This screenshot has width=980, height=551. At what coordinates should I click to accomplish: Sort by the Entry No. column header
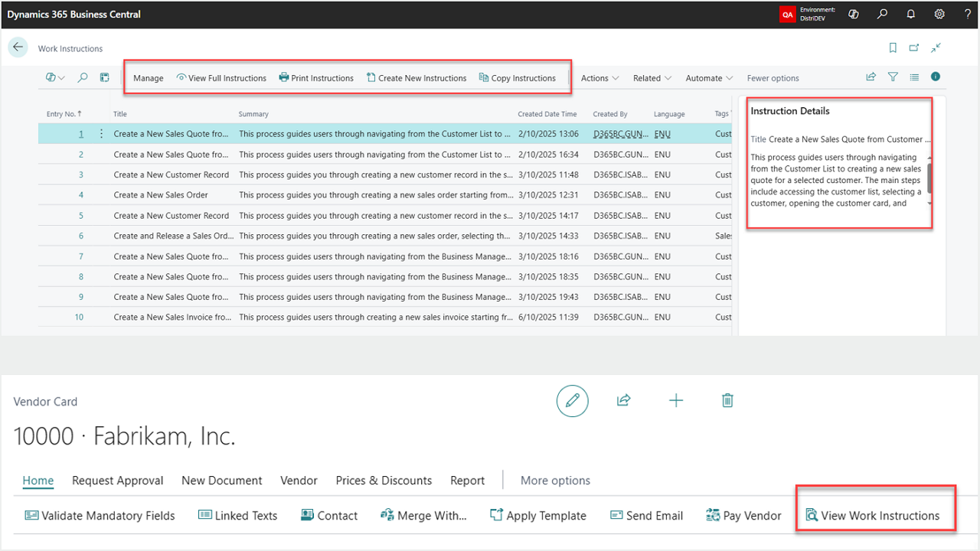[x=64, y=114]
